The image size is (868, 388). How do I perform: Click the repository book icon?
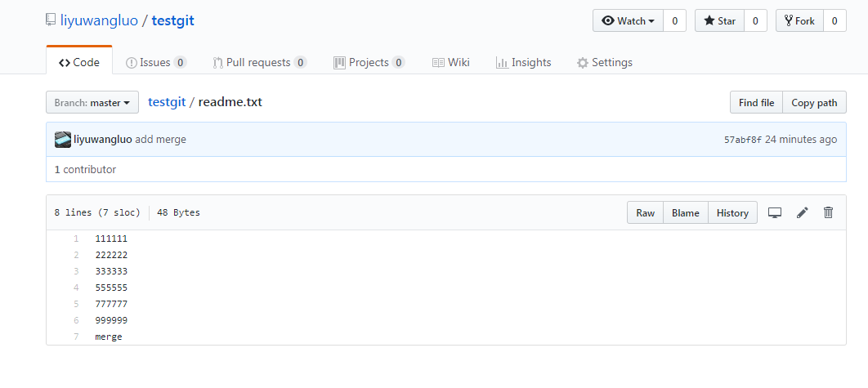(51, 21)
